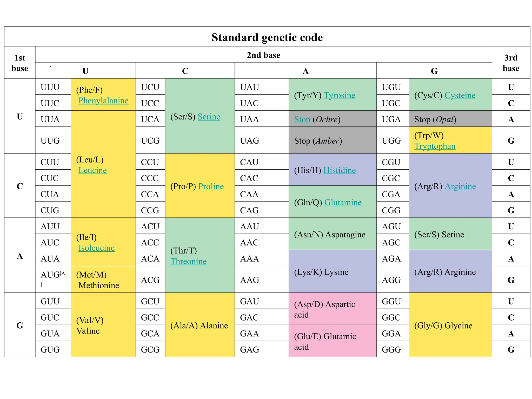Follow the Isoleucine link
This screenshot has height=399, width=532.
(x=96, y=248)
